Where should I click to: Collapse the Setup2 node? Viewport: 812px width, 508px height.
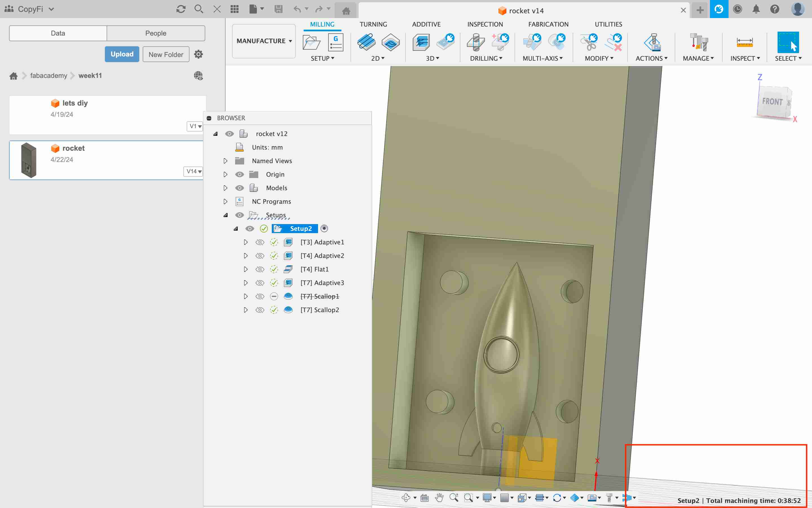(x=236, y=229)
